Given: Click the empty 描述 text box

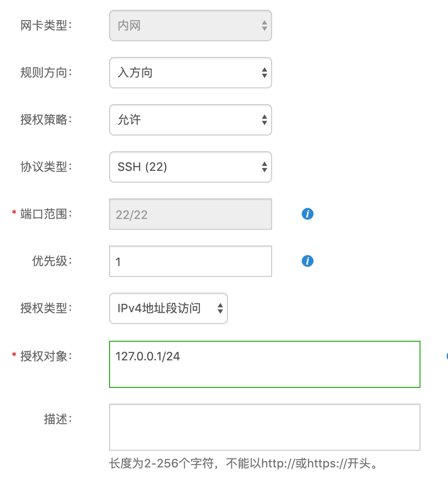Looking at the screenshot, I should (265, 427).
